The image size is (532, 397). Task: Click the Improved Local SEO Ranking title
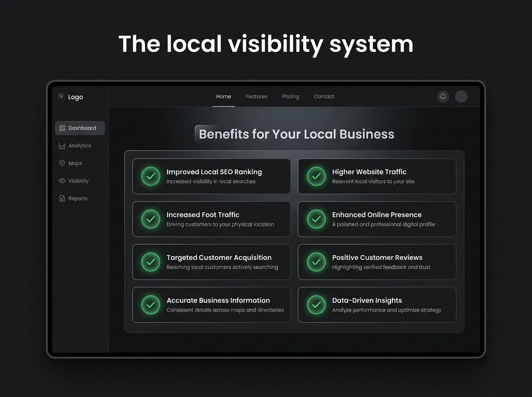point(214,172)
